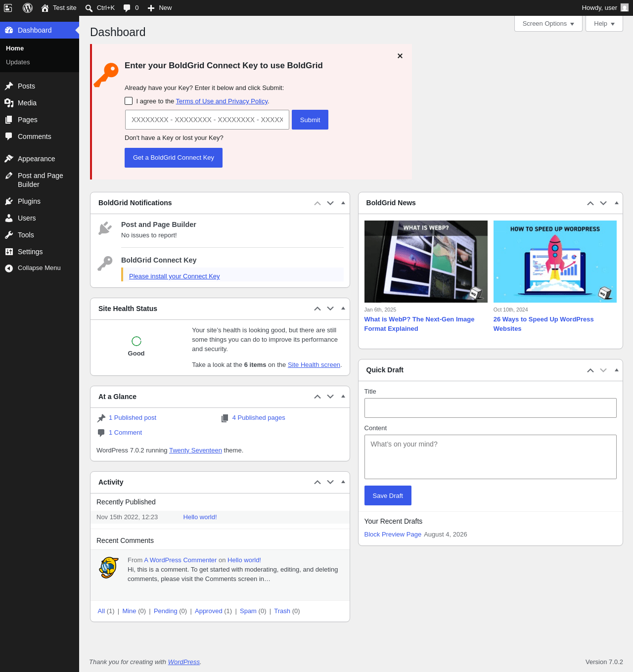Open the What is WebP article thumbnail

(426, 262)
